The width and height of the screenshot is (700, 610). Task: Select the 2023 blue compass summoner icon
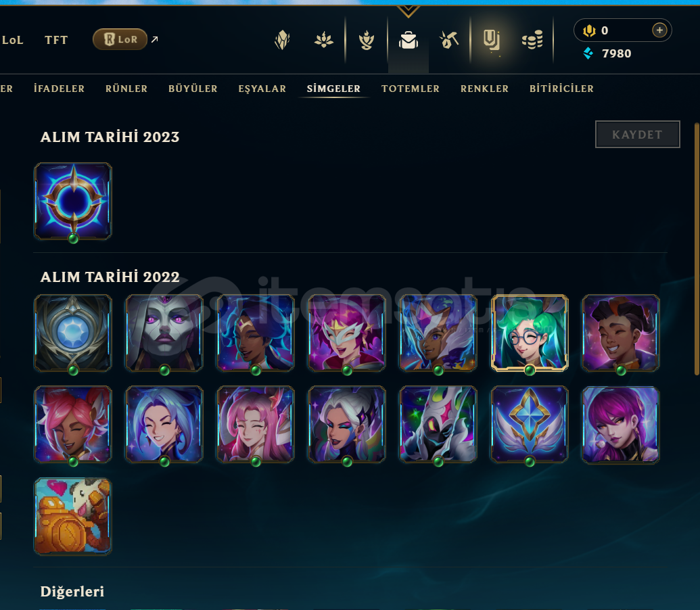tap(73, 202)
